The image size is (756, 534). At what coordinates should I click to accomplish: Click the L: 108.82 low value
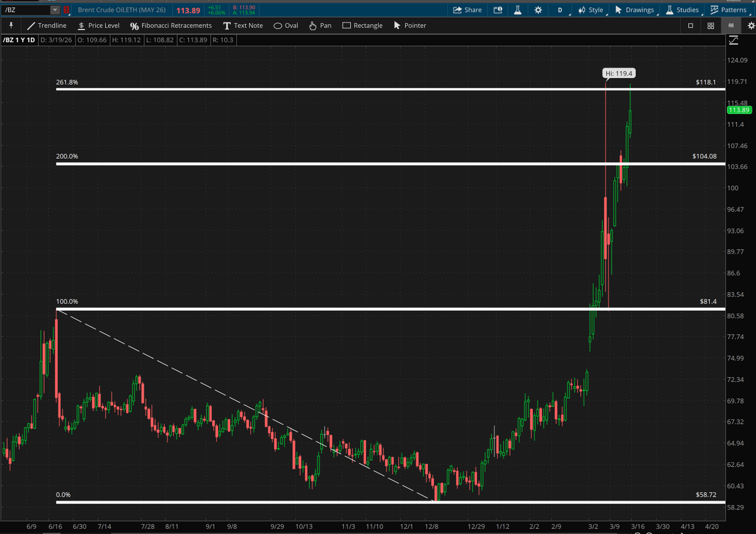point(161,40)
